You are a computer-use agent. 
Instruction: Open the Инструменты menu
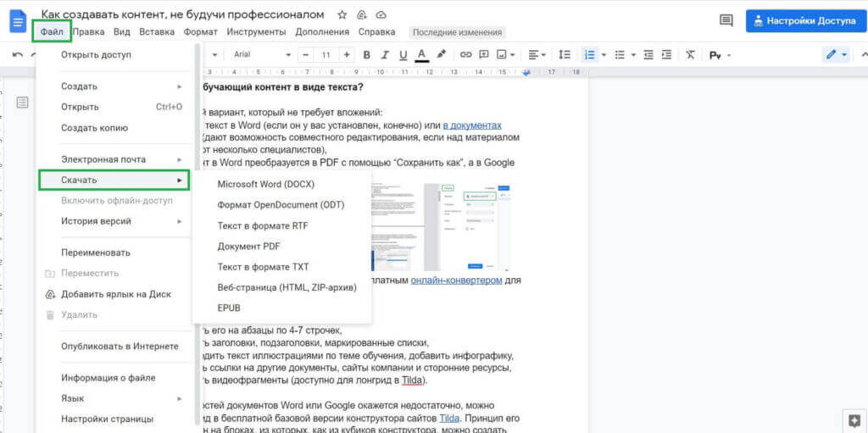(256, 31)
